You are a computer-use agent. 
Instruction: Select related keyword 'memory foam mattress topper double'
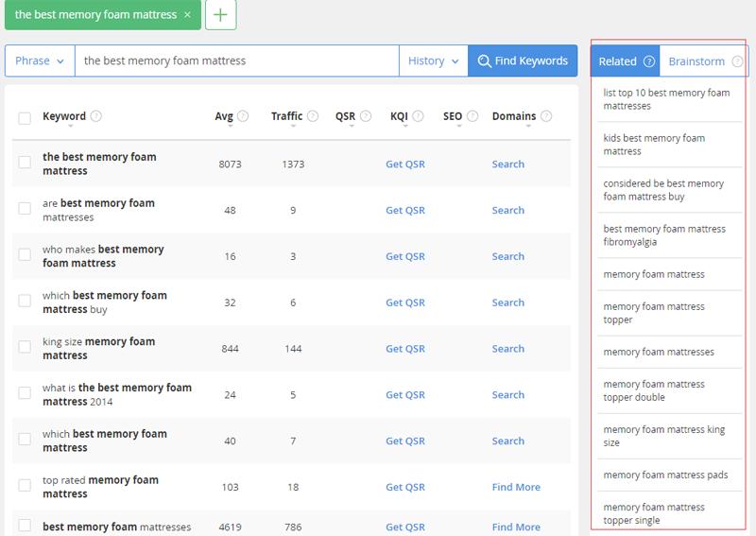click(654, 390)
